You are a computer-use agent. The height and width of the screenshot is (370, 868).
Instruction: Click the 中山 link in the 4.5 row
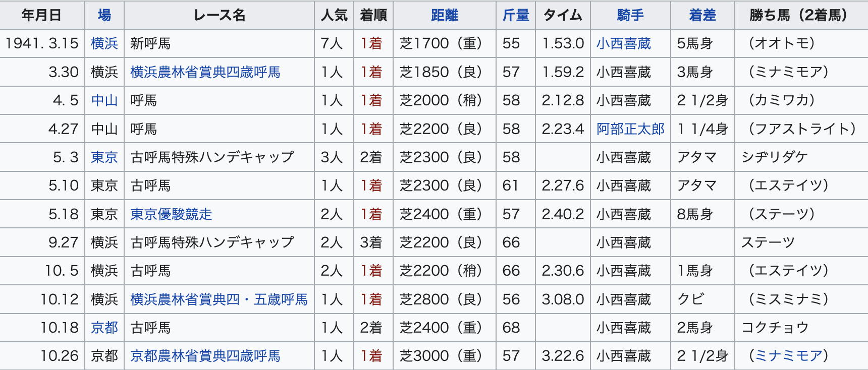click(x=104, y=100)
